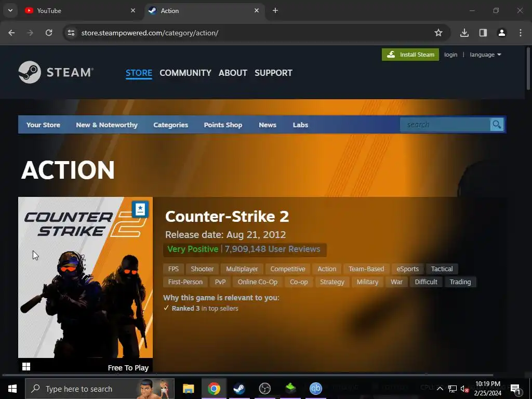Open a new browser tab
This screenshot has height=399, width=532.
click(x=275, y=10)
